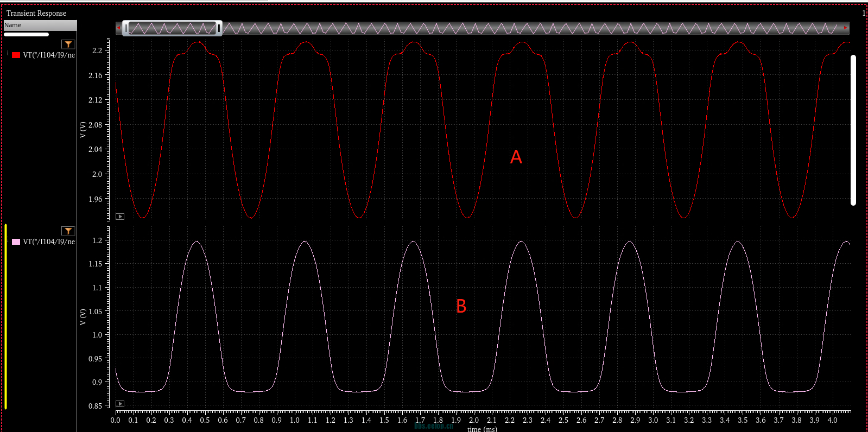Click the 4.0 tick on the time axis
The image size is (868, 432).
click(832, 420)
